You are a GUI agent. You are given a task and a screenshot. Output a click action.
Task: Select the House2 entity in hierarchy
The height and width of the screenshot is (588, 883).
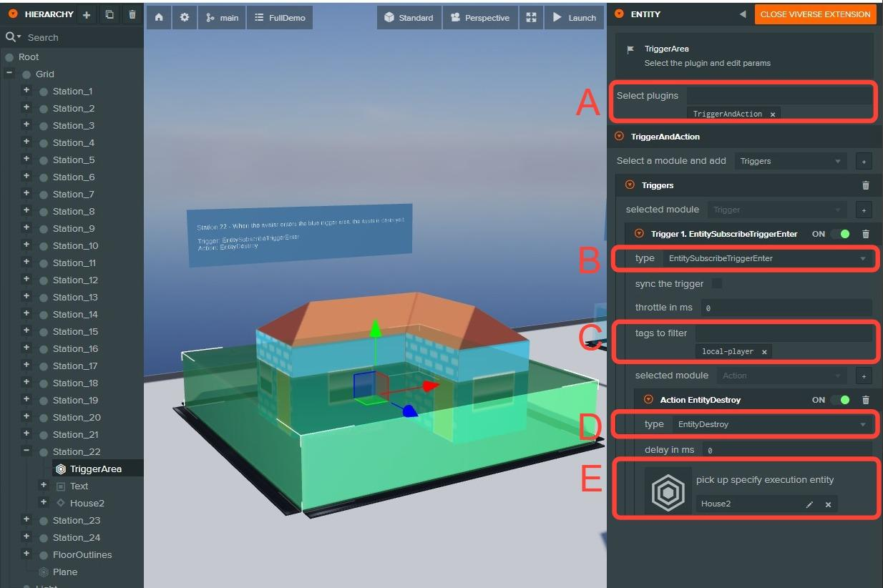87,503
